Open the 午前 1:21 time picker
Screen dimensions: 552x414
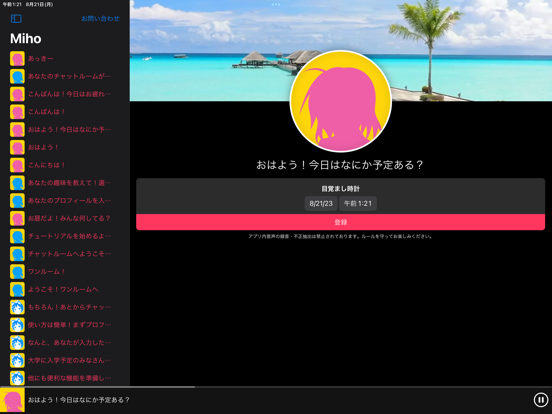coord(358,203)
